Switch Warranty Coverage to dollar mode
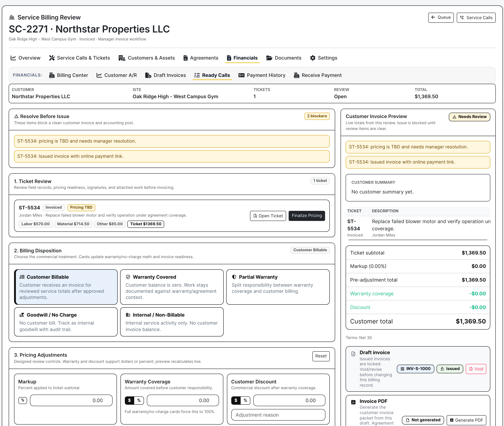The image size is (504, 426). [x=130, y=400]
